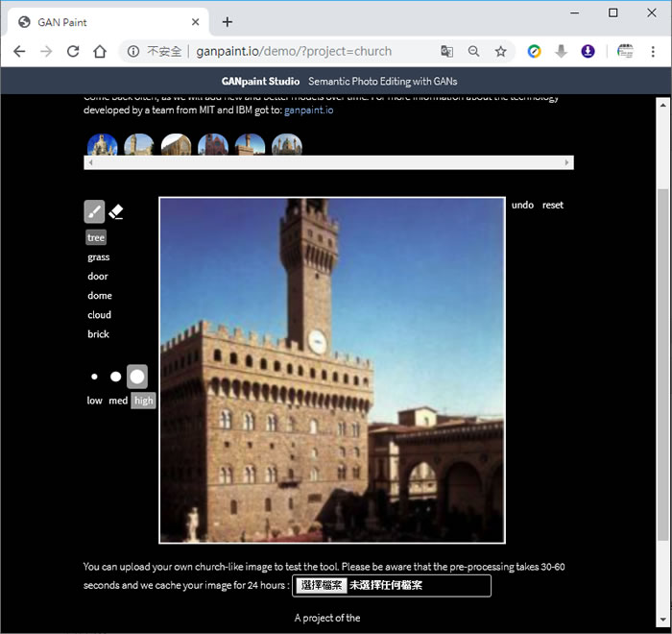Select the fifth tower thumbnail
The height and width of the screenshot is (634, 672).
pyautogui.click(x=250, y=144)
